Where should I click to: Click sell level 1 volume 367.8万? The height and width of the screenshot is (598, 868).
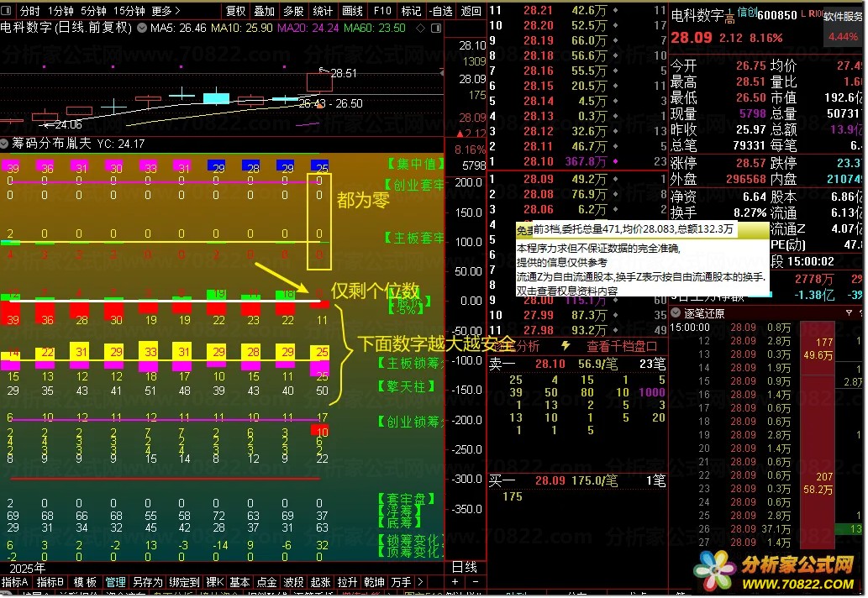586,161
